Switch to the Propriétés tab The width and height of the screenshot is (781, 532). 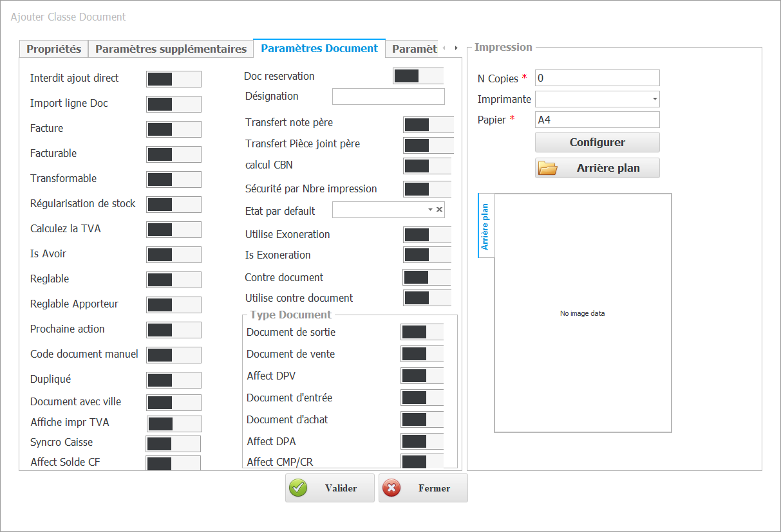(x=53, y=49)
